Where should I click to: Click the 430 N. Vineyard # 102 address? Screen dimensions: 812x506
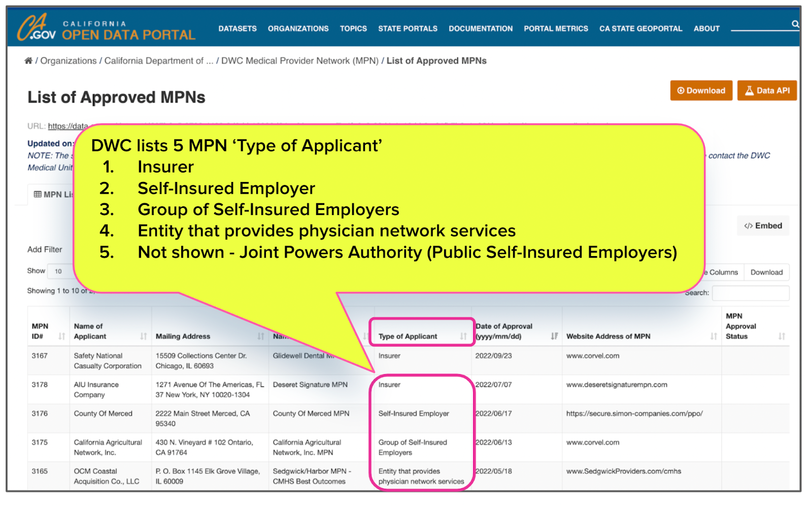pos(204,448)
